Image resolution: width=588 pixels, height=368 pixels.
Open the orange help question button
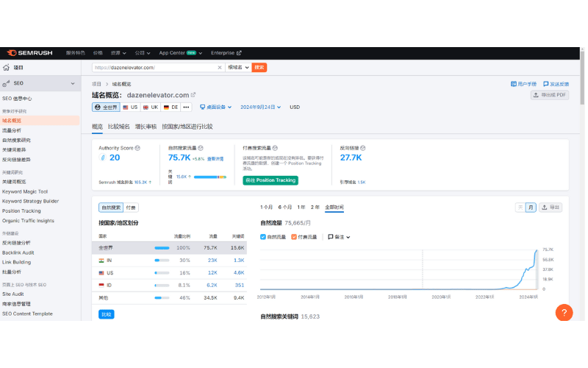coord(564,312)
